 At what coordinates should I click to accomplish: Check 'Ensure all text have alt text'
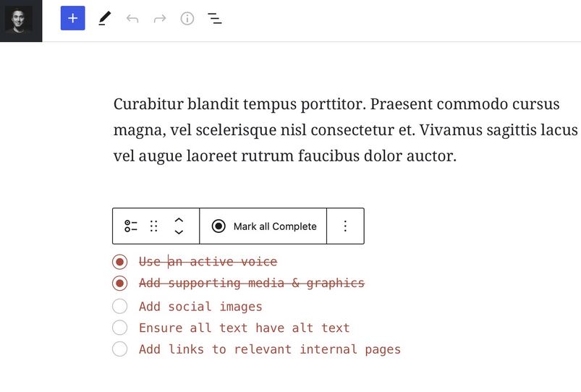[119, 328]
